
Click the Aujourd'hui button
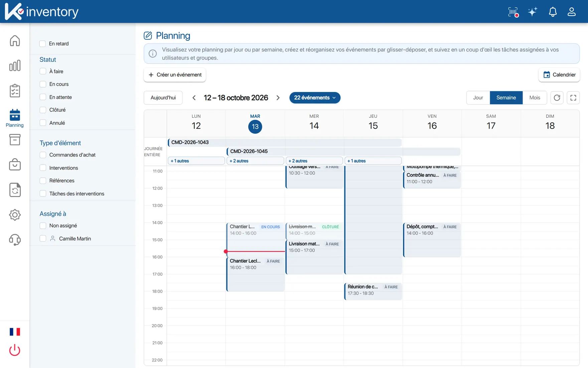163,98
